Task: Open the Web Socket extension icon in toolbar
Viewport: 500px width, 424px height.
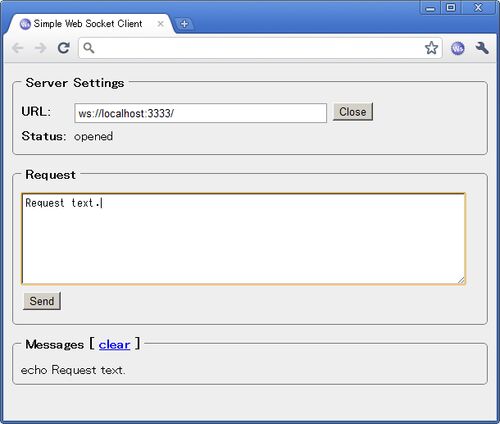Action: [x=458, y=48]
